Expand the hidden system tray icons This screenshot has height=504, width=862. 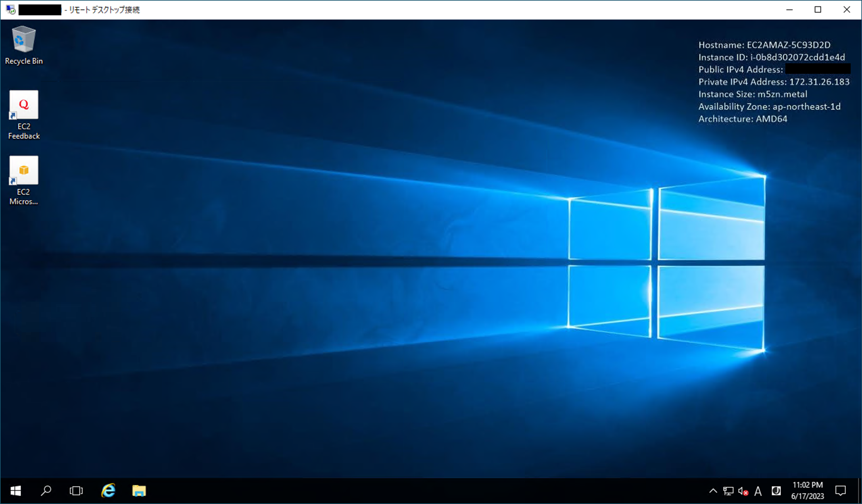point(713,491)
